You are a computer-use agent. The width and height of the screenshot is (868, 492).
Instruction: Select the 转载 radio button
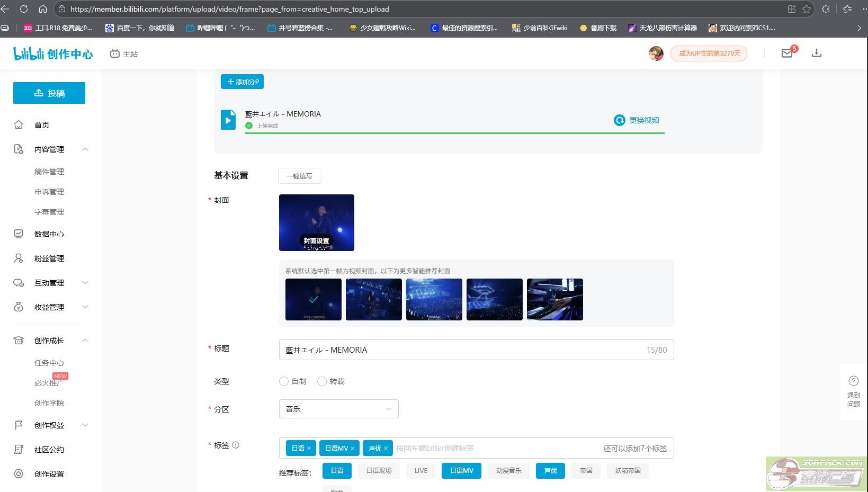pyautogui.click(x=322, y=381)
